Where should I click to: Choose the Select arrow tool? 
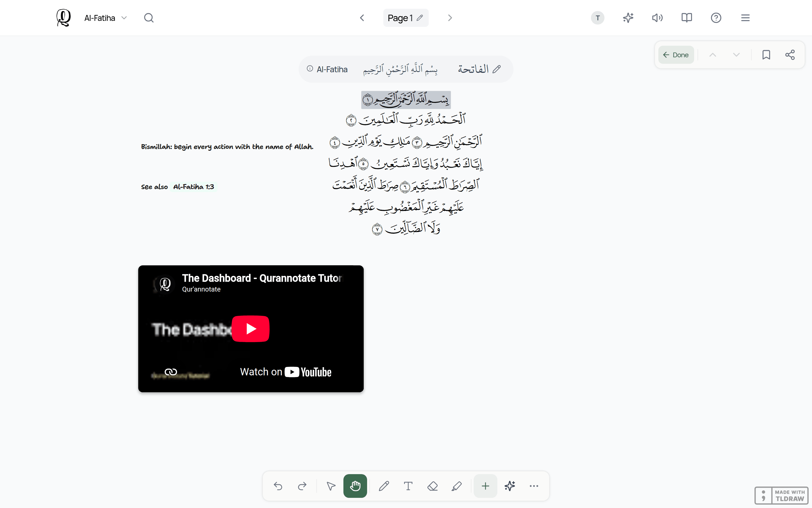tap(331, 486)
